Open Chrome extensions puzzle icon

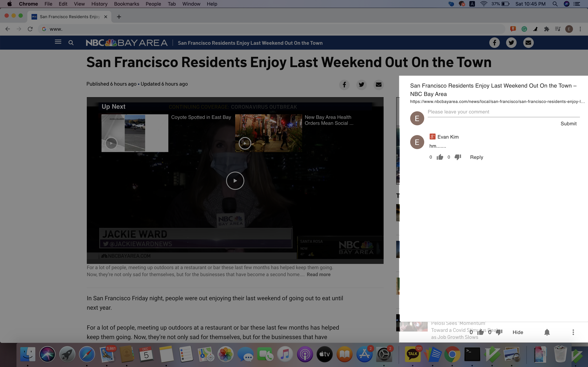coord(547,29)
